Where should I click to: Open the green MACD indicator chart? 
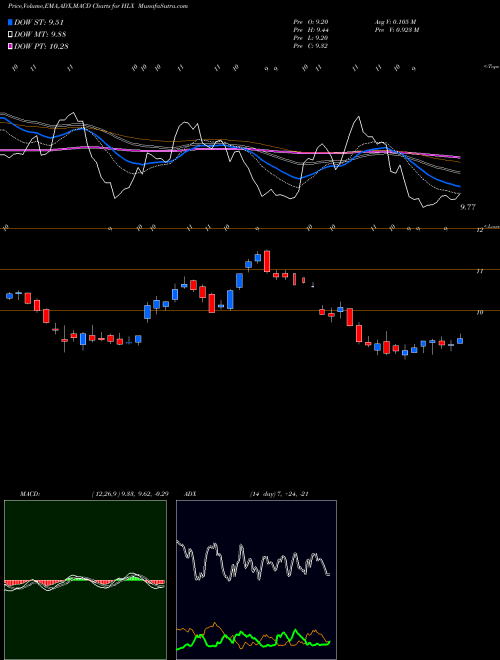tap(85, 580)
